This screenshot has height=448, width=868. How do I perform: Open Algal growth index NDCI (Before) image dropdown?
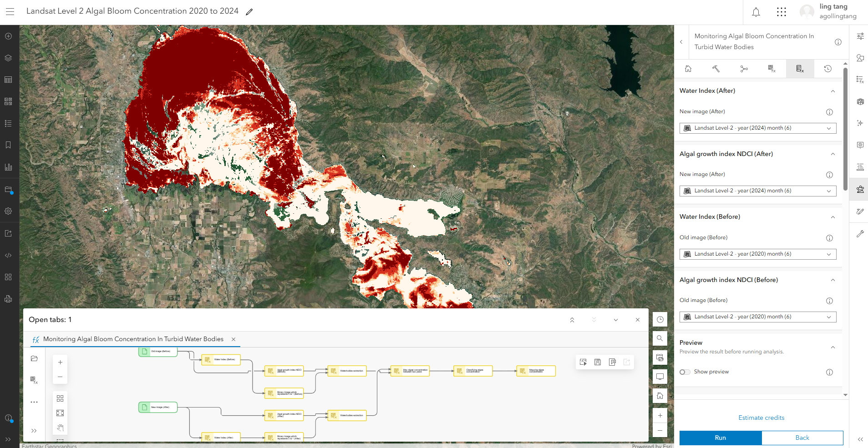[758, 317]
